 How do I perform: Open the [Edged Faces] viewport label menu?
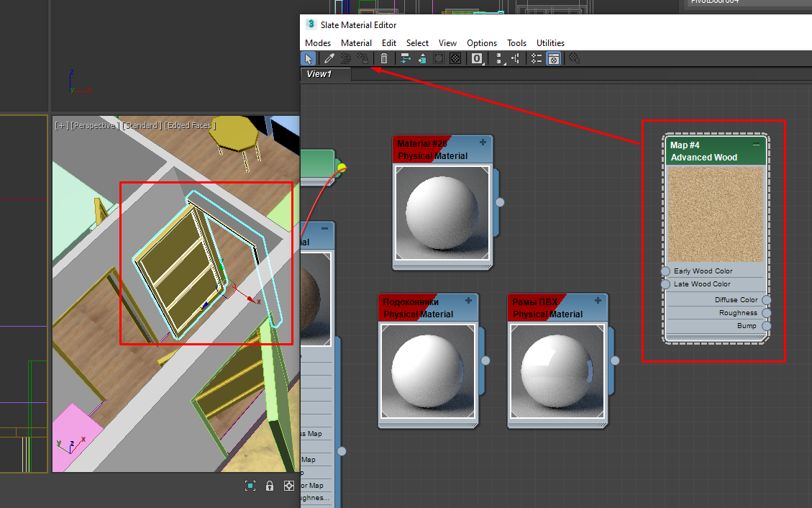(190, 125)
